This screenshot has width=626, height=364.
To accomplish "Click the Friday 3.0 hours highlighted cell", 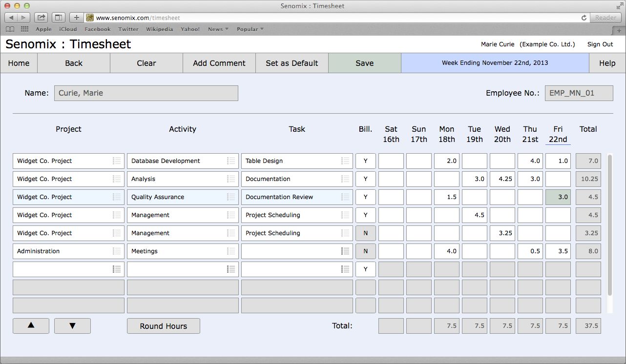I will tap(558, 197).
